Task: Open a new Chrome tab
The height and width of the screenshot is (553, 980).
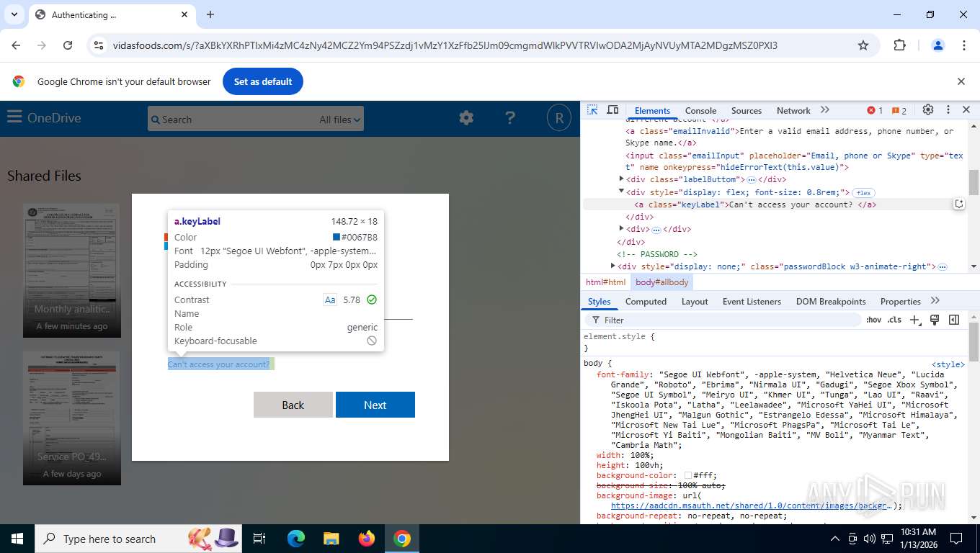Action: point(210,14)
